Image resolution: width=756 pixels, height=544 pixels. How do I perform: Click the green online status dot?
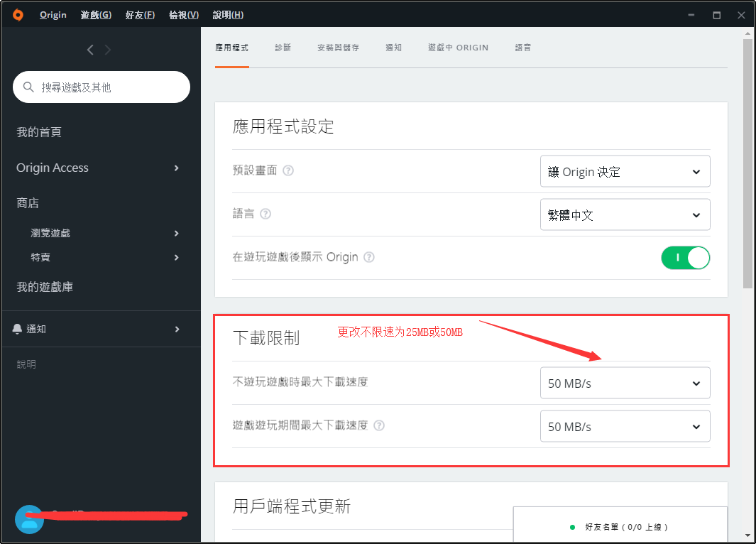click(572, 527)
